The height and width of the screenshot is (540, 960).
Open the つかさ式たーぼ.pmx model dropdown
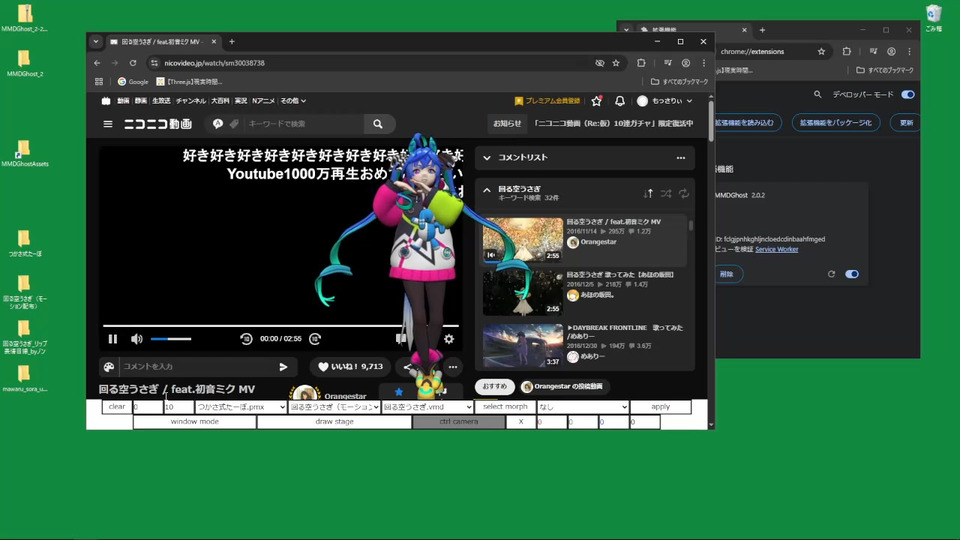(241, 407)
